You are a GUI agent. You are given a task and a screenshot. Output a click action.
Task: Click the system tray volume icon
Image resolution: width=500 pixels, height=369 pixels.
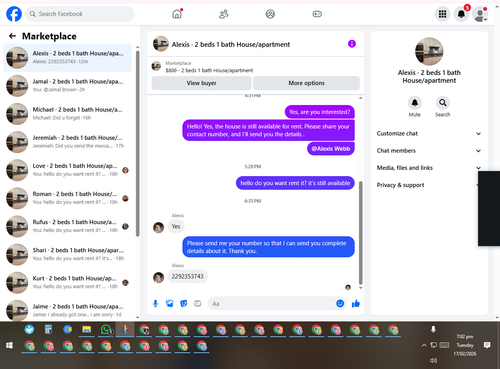click(433, 360)
